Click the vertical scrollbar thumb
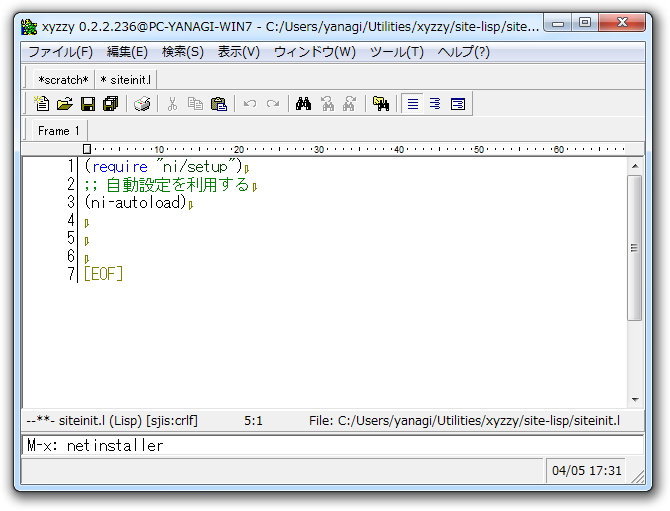The height and width of the screenshot is (511, 670). click(635, 247)
